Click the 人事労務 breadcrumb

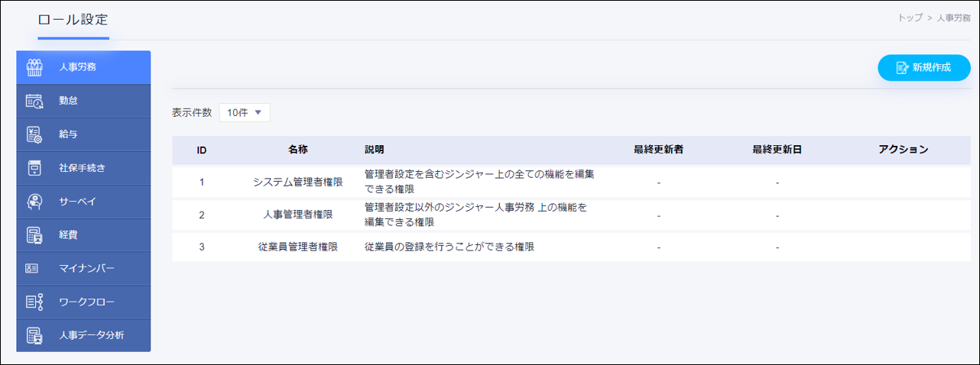[954, 18]
